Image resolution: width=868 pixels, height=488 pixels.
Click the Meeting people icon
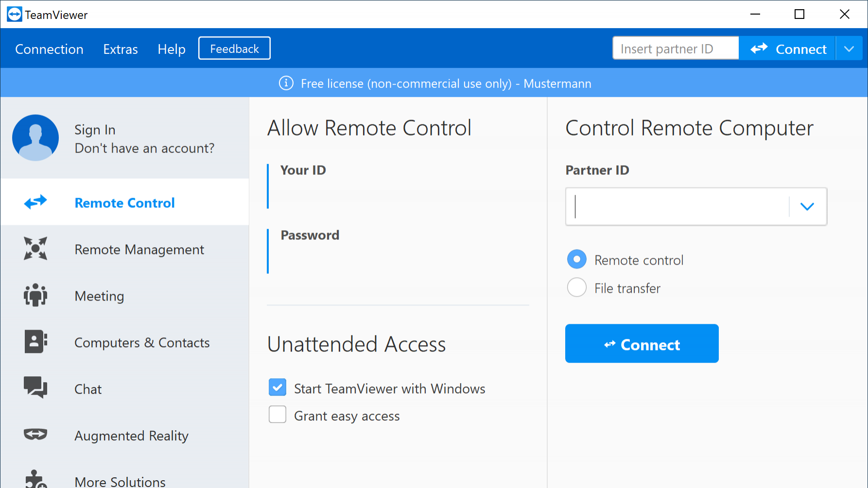coord(35,295)
